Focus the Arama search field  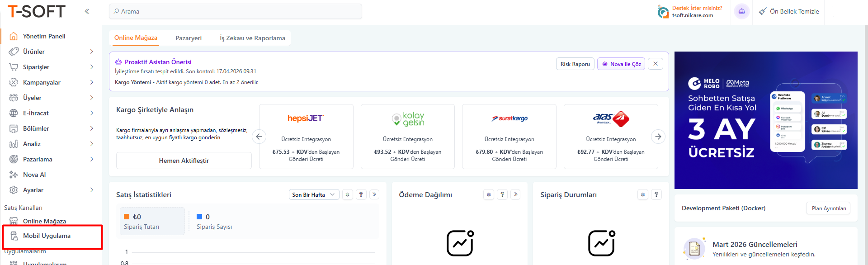click(236, 11)
